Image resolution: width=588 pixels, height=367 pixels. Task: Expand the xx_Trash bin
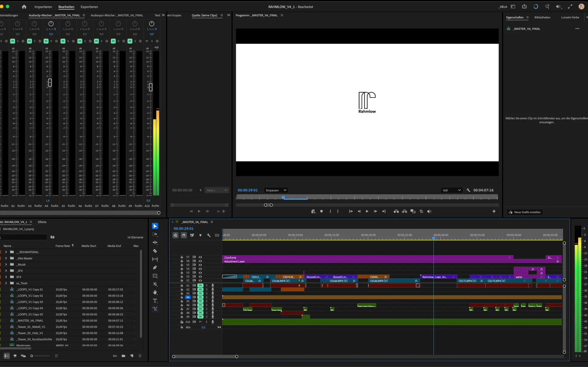coord(6,283)
